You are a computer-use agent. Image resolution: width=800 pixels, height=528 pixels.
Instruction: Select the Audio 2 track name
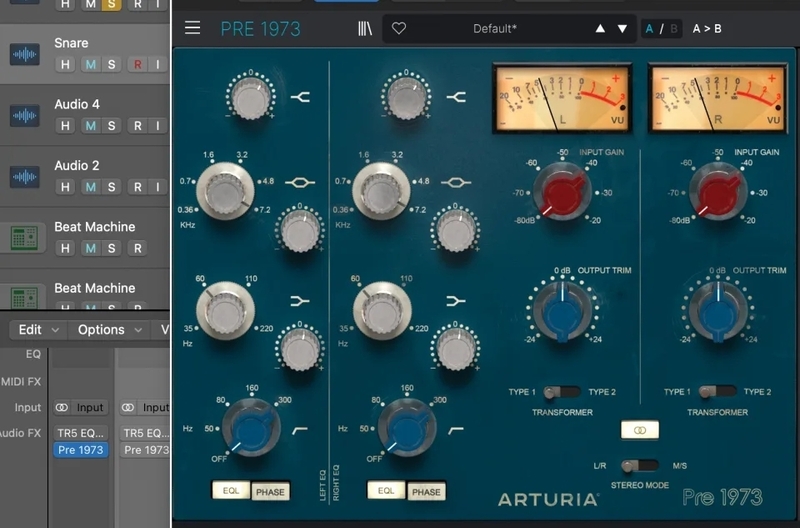pyautogui.click(x=77, y=166)
